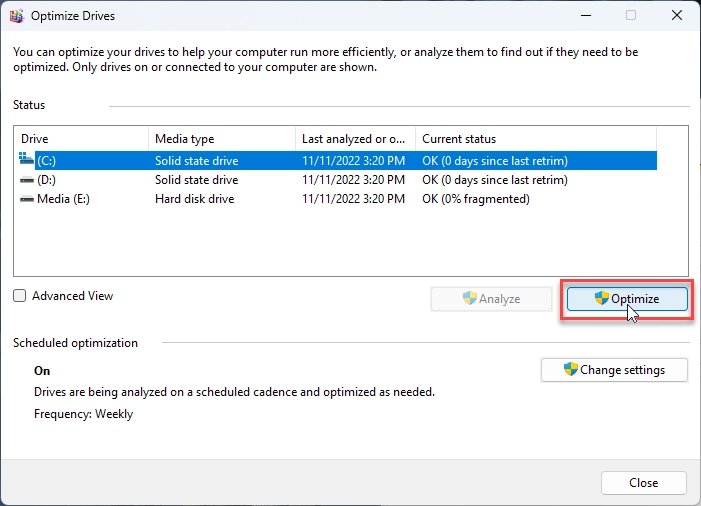701x506 pixels.
Task: Click the 'Frequency: Weekly' text
Action: [x=84, y=414]
